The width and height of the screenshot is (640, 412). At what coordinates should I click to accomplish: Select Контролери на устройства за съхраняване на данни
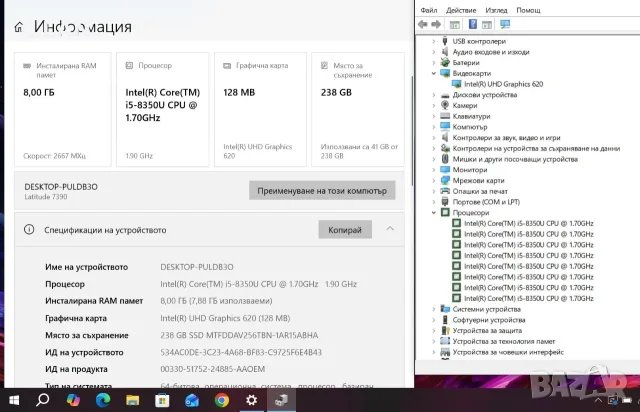tap(536, 148)
